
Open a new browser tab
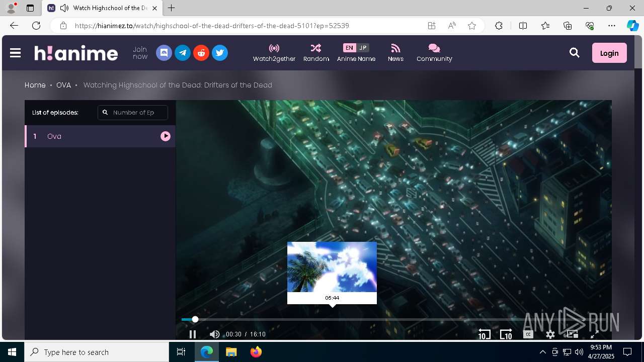point(172,8)
